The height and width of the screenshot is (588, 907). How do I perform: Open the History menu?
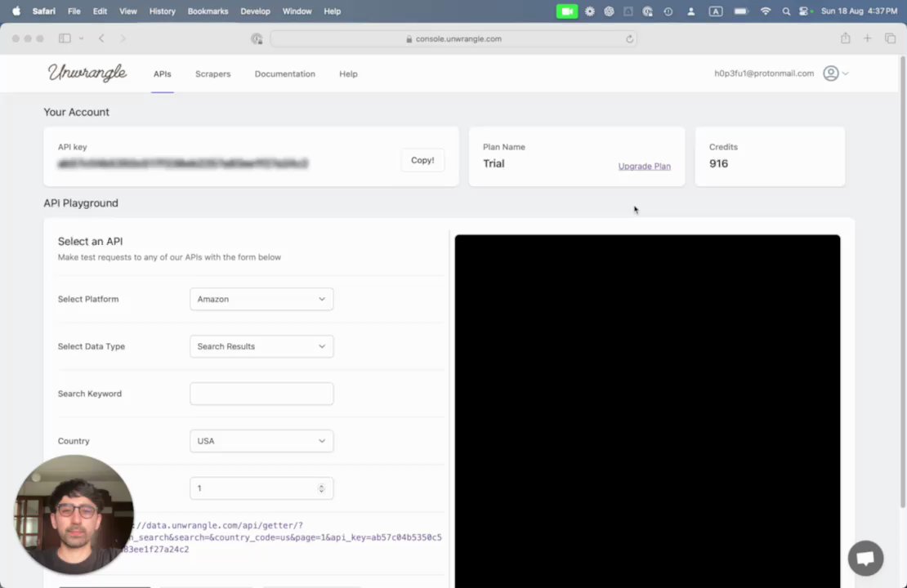pyautogui.click(x=162, y=11)
